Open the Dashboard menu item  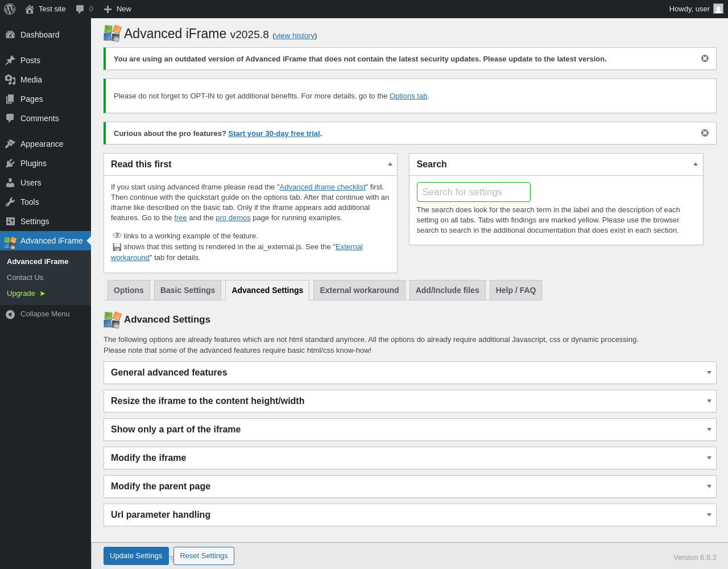coord(45,35)
